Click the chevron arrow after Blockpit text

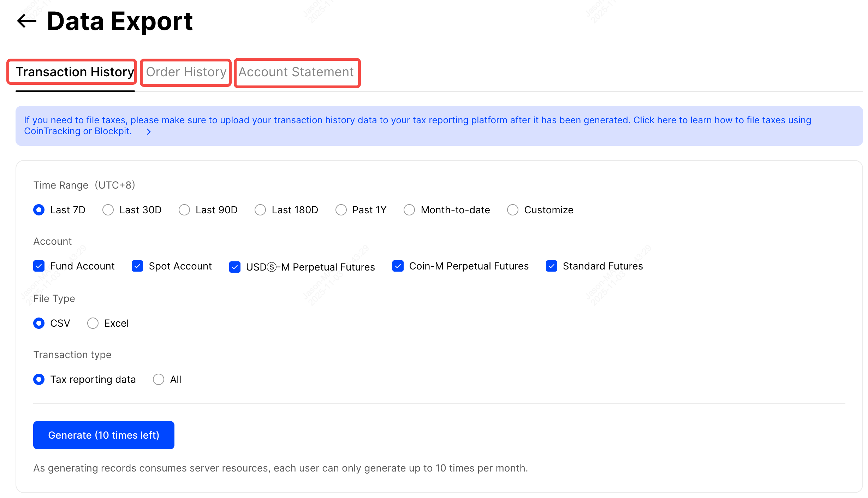pyautogui.click(x=149, y=132)
